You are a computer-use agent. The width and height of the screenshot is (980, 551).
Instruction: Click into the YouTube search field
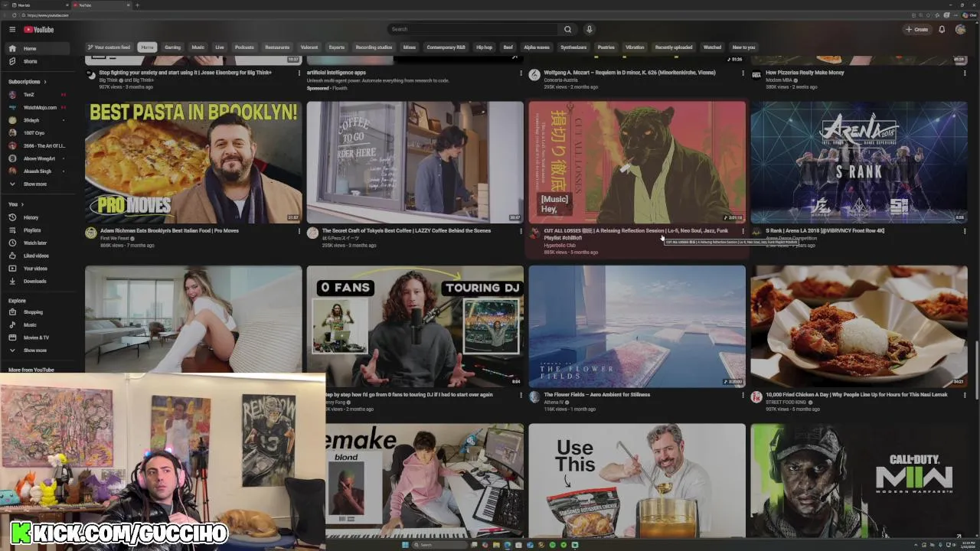click(x=473, y=29)
